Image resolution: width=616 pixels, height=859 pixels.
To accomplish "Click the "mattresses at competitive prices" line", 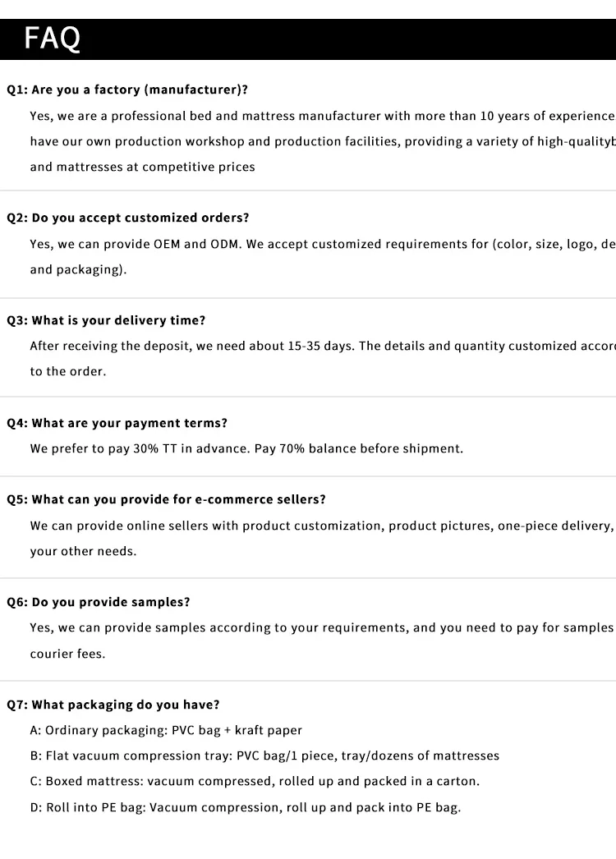I will [x=142, y=167].
